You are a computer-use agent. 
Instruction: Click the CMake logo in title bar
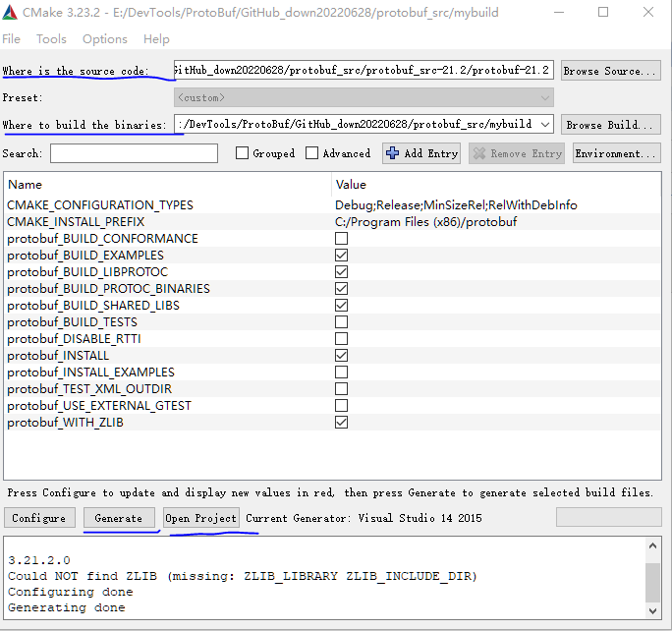click(10, 13)
